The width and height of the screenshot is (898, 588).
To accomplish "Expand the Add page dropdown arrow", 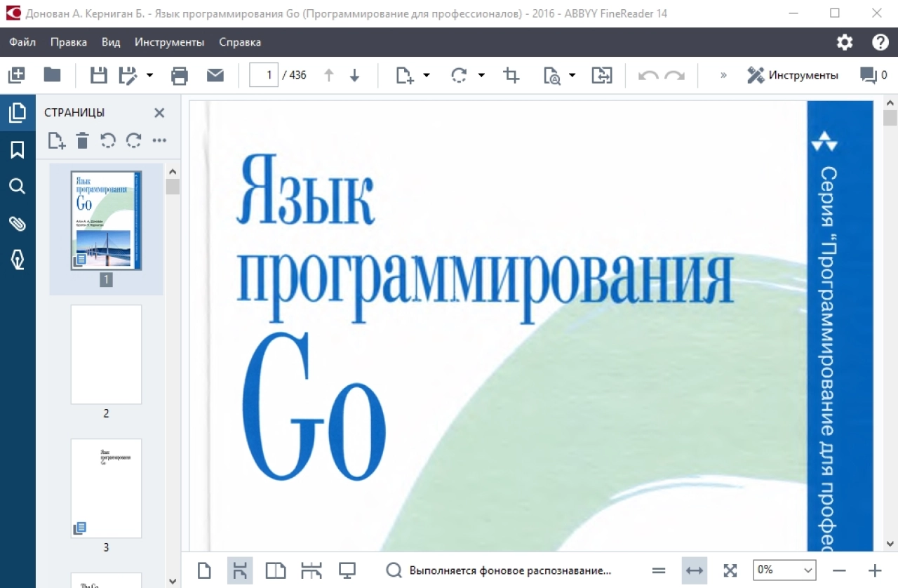I will click(x=427, y=75).
